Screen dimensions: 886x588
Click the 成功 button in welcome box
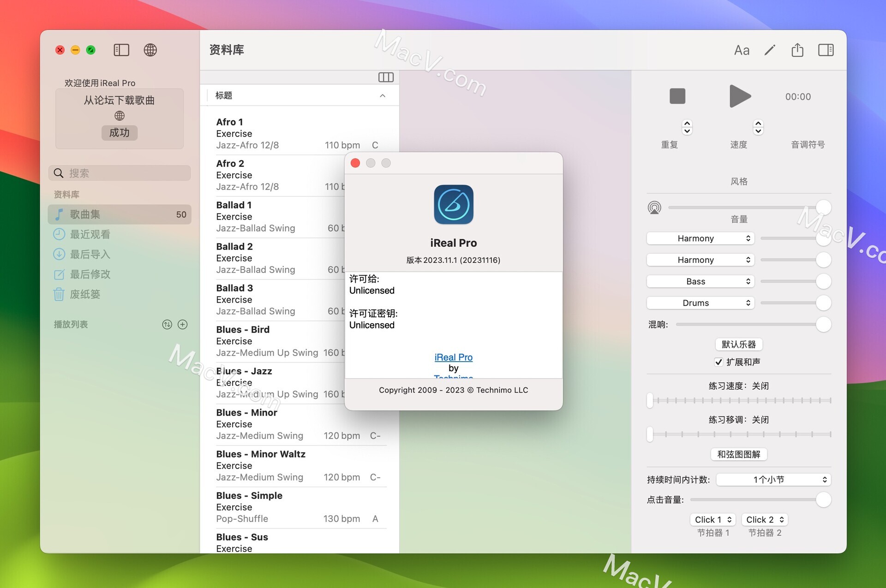(120, 133)
